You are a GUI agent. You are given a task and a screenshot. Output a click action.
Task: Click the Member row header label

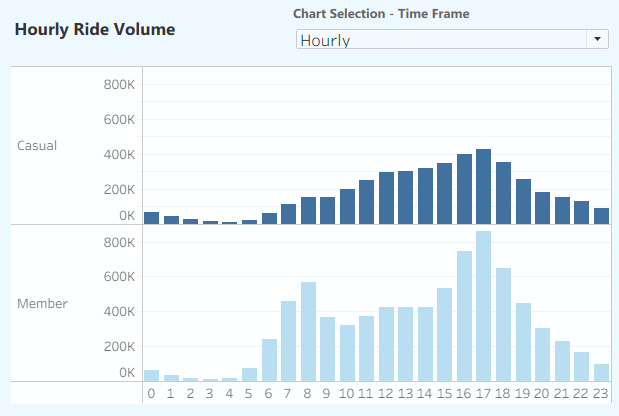click(x=42, y=303)
